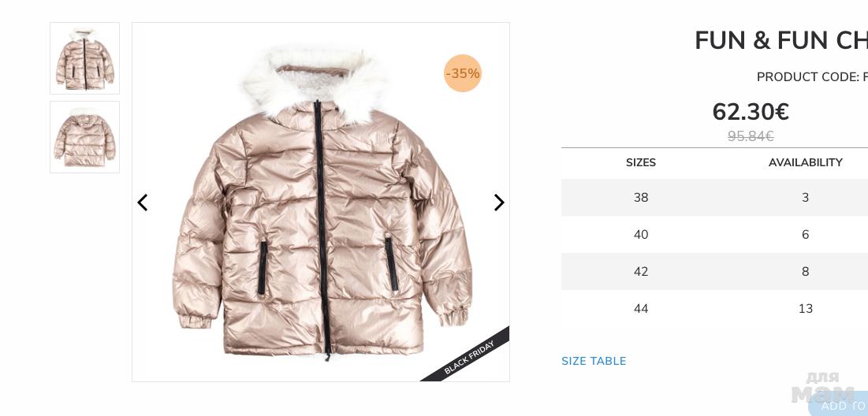The image size is (868, 416).
Task: Click availability count 13 for size 44
Action: 806,309
